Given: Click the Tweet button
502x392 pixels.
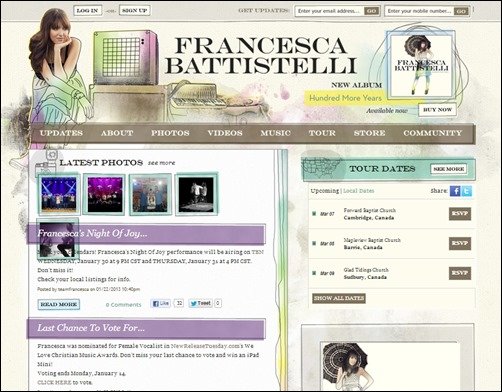Looking at the screenshot, I should point(200,303).
